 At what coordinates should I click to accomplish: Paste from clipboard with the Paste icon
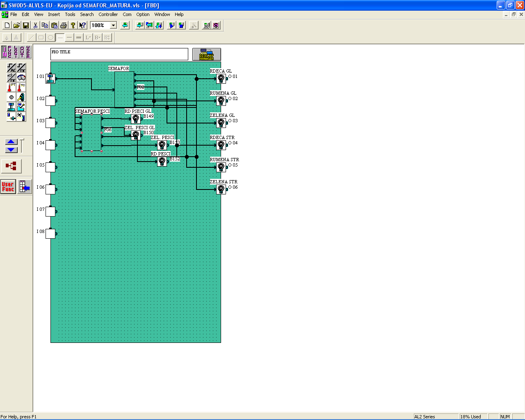point(54,25)
